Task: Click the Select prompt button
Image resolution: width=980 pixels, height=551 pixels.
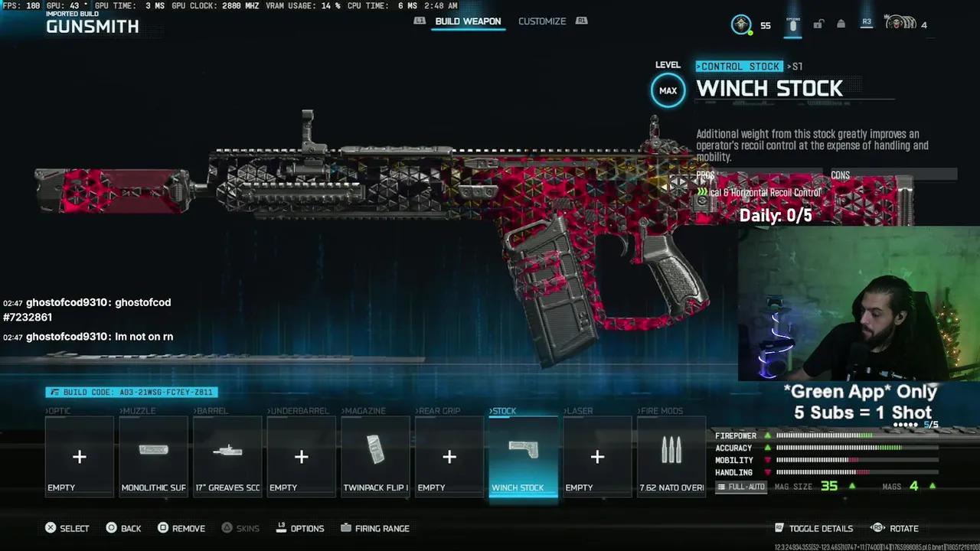Action: click(67, 528)
